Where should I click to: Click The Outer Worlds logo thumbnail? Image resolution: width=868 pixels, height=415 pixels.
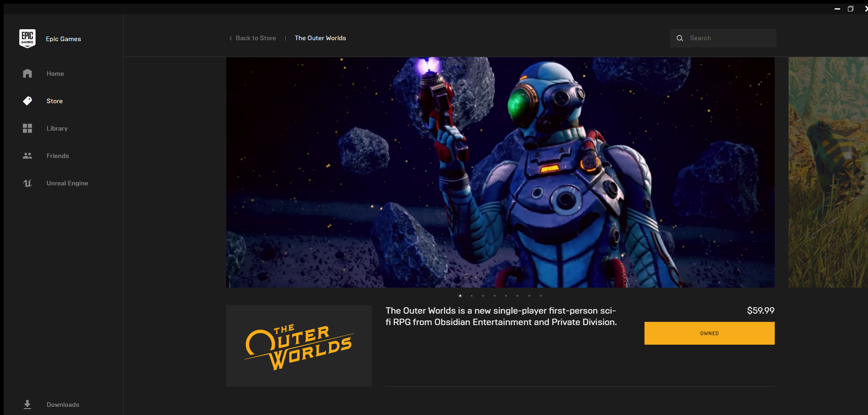pyautogui.click(x=299, y=346)
